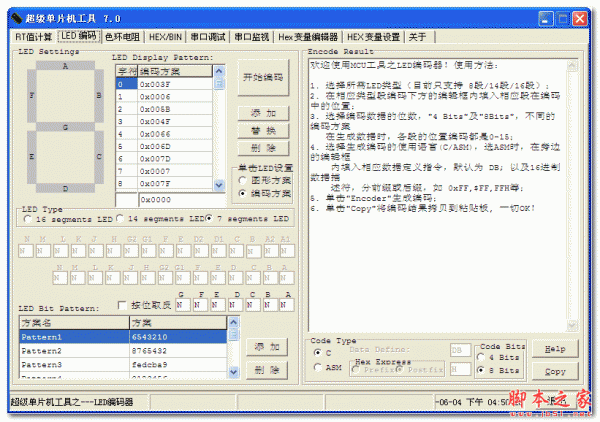Click the Copy button
This screenshot has height=422, width=600.
click(x=555, y=371)
